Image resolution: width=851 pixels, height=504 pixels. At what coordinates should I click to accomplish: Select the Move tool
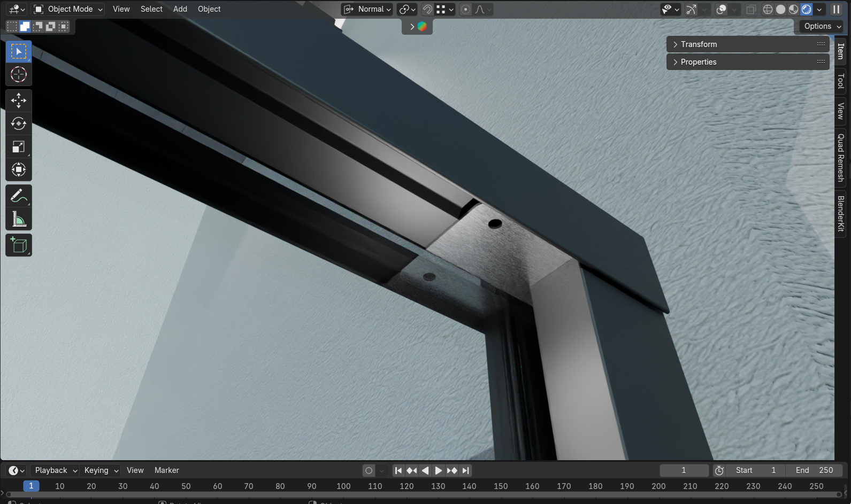point(19,100)
